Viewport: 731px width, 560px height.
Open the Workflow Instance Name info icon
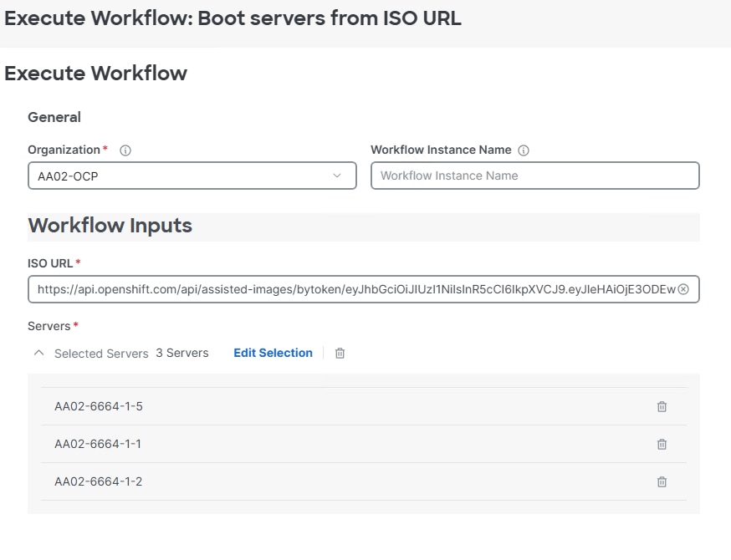tap(524, 150)
